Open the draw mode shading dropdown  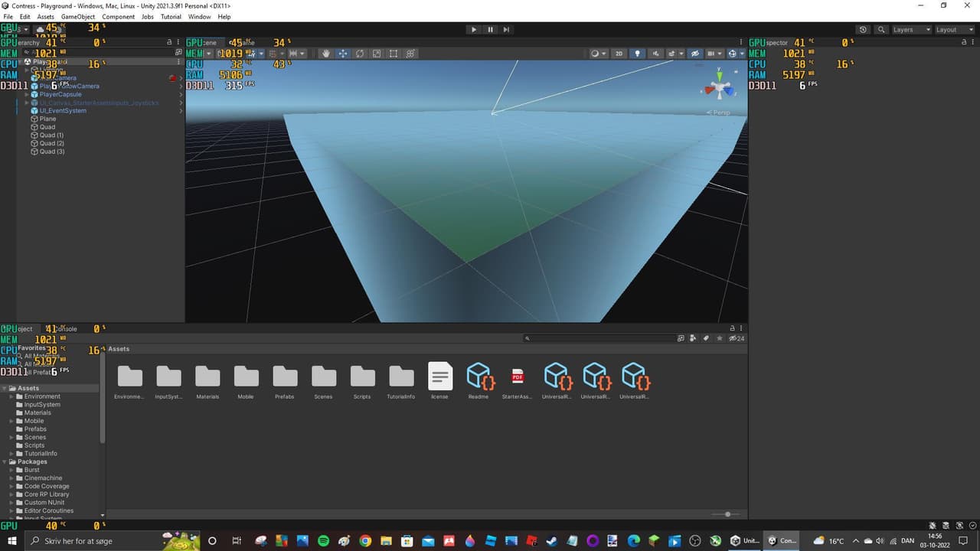point(598,54)
